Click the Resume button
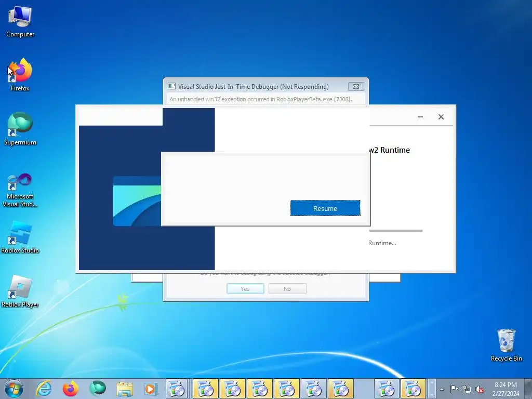Viewport: 532px width, 399px height. click(325, 208)
